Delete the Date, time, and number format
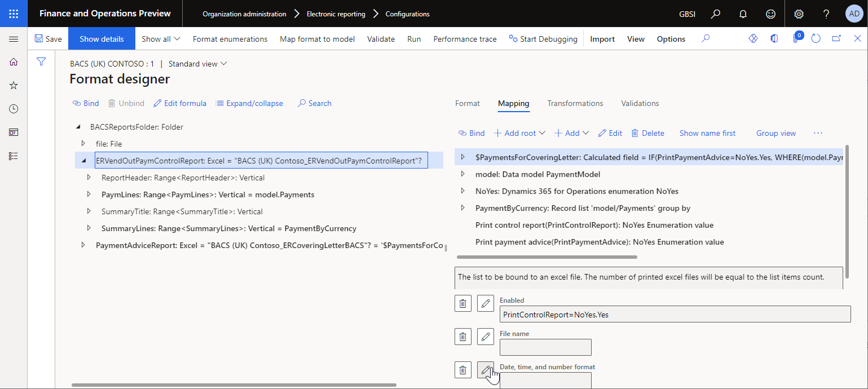 [463, 370]
